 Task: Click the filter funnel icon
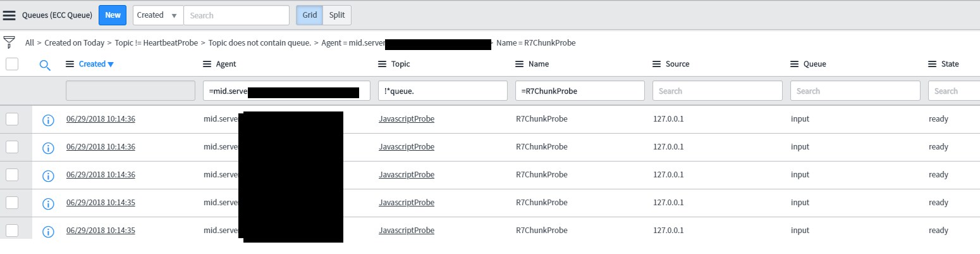[9, 42]
